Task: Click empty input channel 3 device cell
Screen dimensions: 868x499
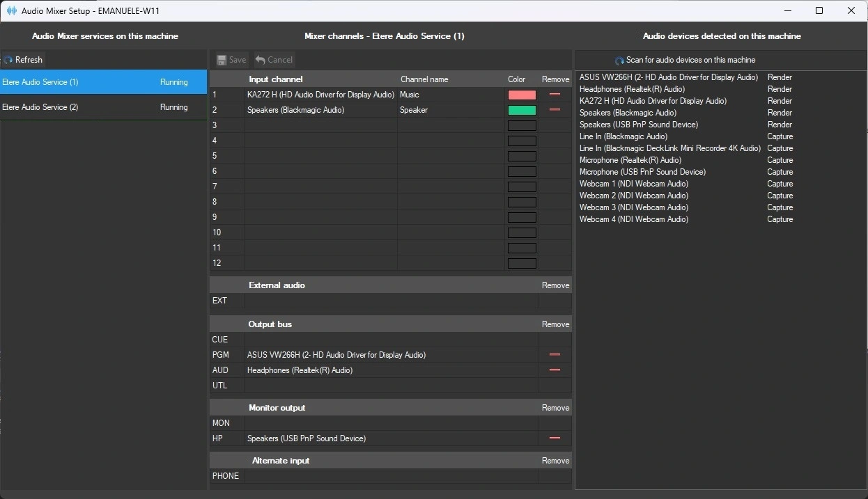Action: point(320,125)
